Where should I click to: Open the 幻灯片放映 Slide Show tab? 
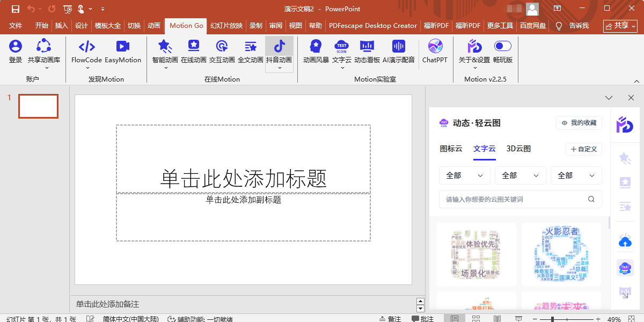click(226, 25)
